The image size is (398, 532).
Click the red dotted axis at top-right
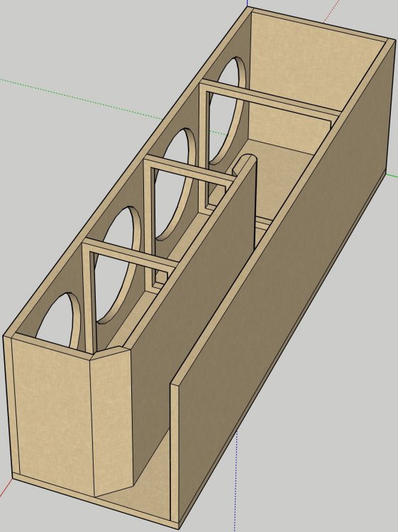[x=331, y=11]
